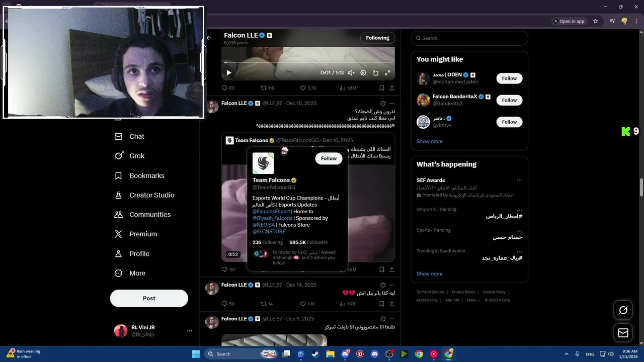Viewport: 644px width, 362px height.
Task: Open account menu next to RL Vini JR
Action: 190,331
